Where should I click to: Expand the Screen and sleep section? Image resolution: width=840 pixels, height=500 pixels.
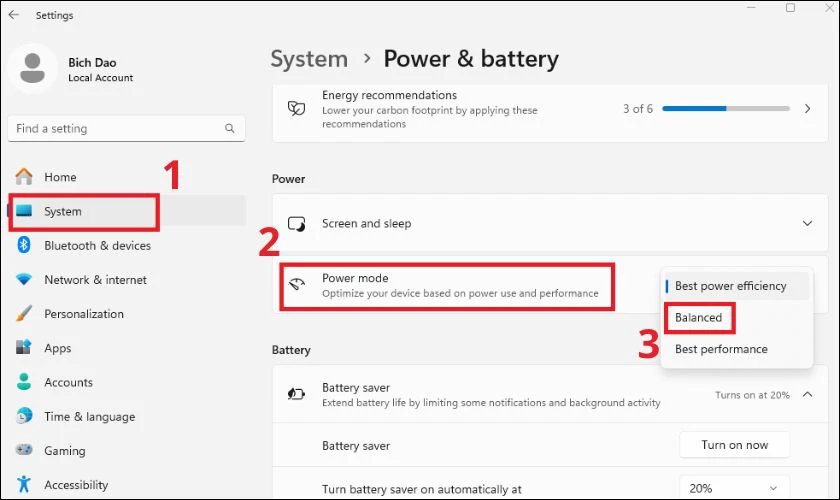pyautogui.click(x=807, y=224)
